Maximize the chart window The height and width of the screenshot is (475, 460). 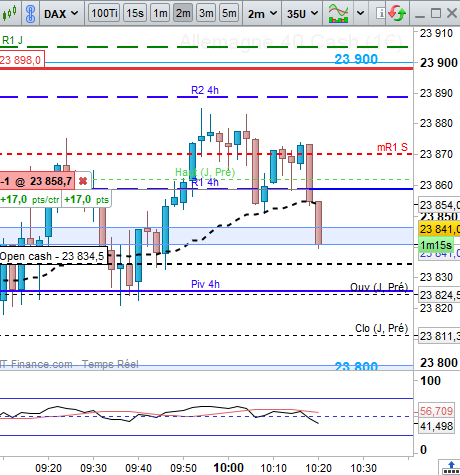[x=436, y=13]
